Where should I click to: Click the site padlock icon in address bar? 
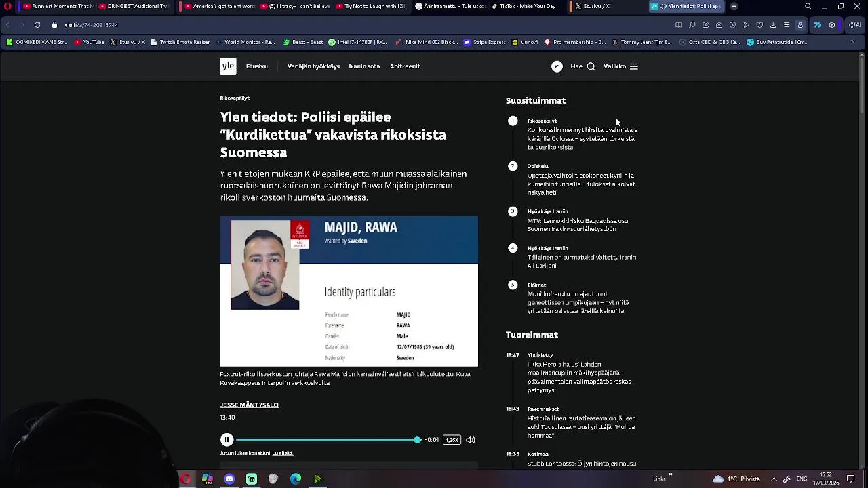[55, 25]
